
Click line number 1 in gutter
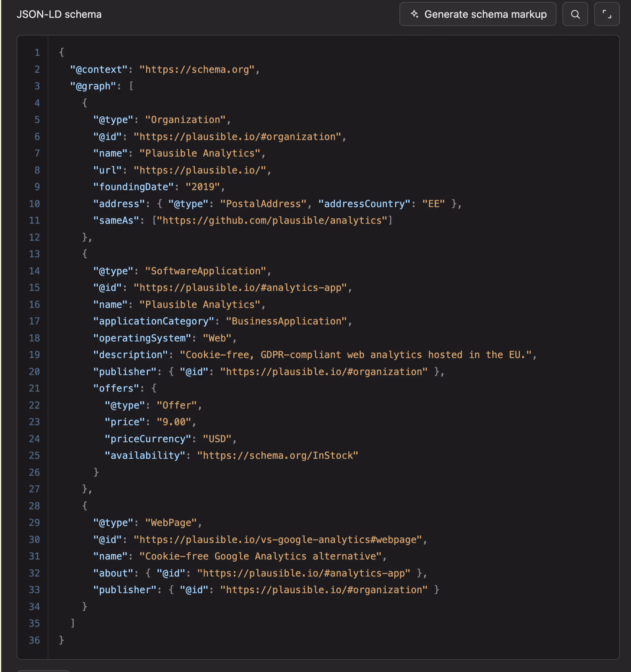(x=37, y=52)
